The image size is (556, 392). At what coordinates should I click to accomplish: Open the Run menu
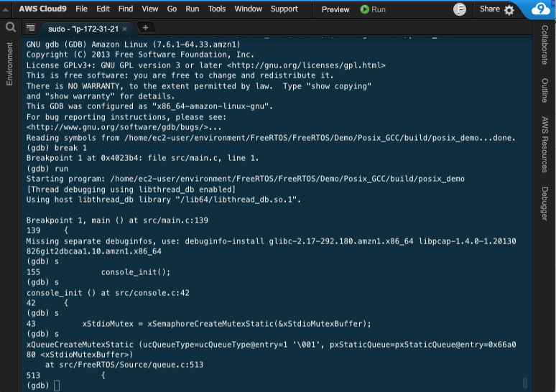[193, 9]
